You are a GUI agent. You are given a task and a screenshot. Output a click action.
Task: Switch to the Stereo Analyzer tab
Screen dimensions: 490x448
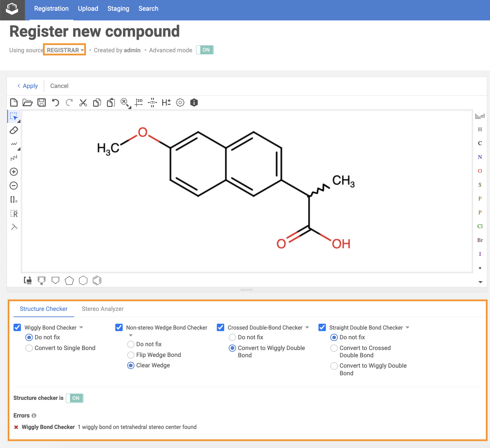tap(103, 309)
